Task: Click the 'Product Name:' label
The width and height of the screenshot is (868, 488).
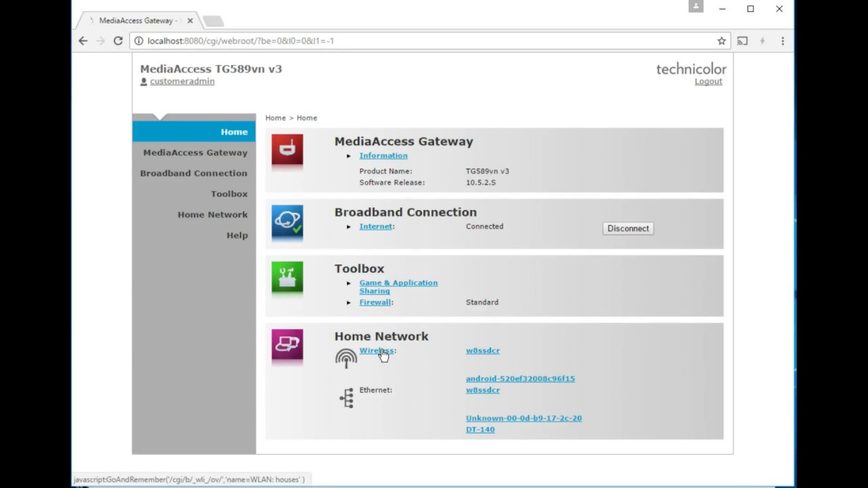Action: tap(386, 171)
